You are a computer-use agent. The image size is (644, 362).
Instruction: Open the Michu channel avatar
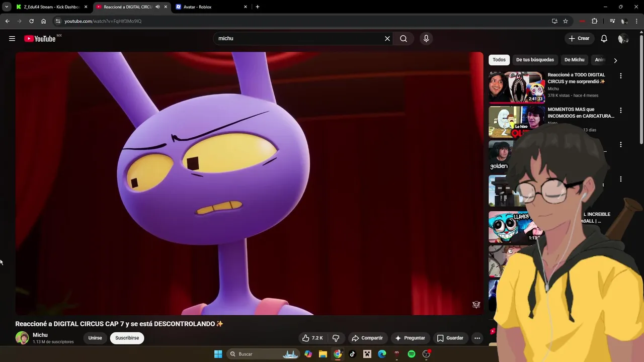tap(22, 338)
